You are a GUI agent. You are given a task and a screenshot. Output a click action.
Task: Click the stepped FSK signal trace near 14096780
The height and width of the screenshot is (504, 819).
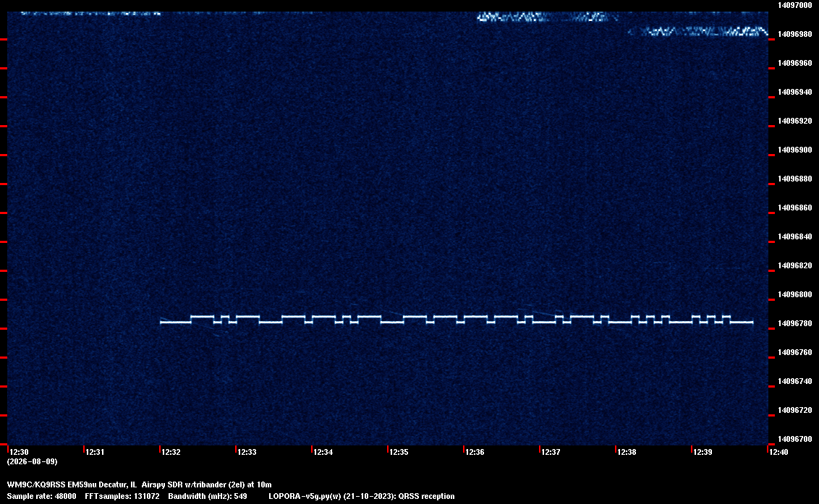coord(457,320)
